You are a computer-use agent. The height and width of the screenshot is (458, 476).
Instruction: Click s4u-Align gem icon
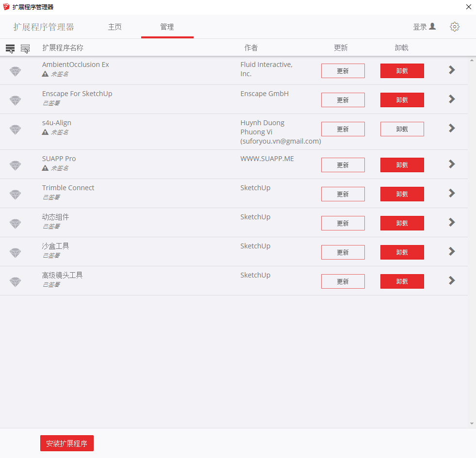[x=15, y=130]
